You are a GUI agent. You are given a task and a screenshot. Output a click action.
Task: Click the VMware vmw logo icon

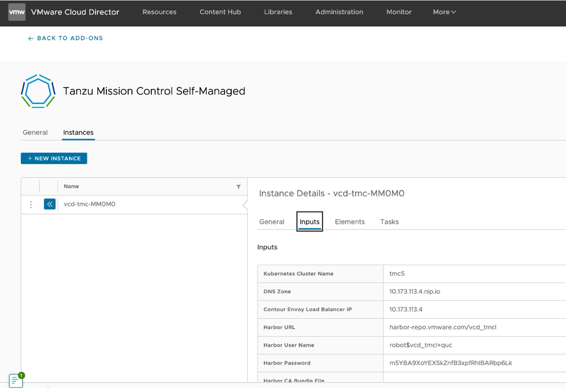click(x=16, y=12)
